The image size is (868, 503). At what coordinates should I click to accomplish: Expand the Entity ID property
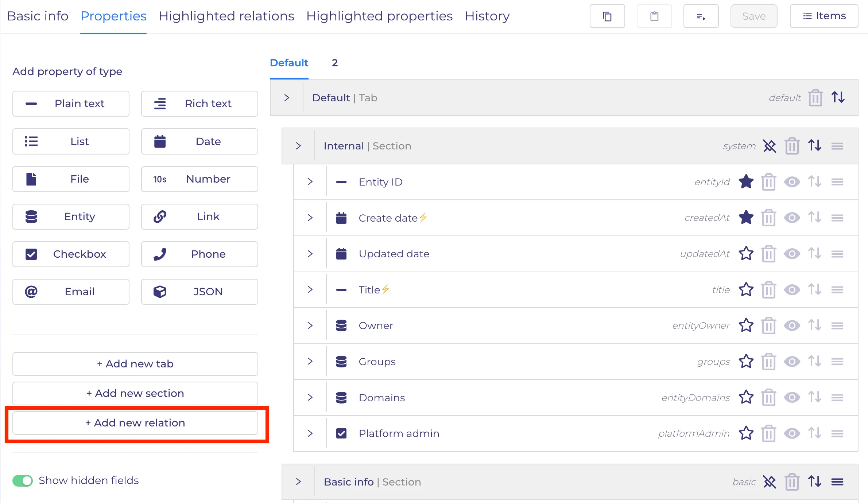pos(310,182)
